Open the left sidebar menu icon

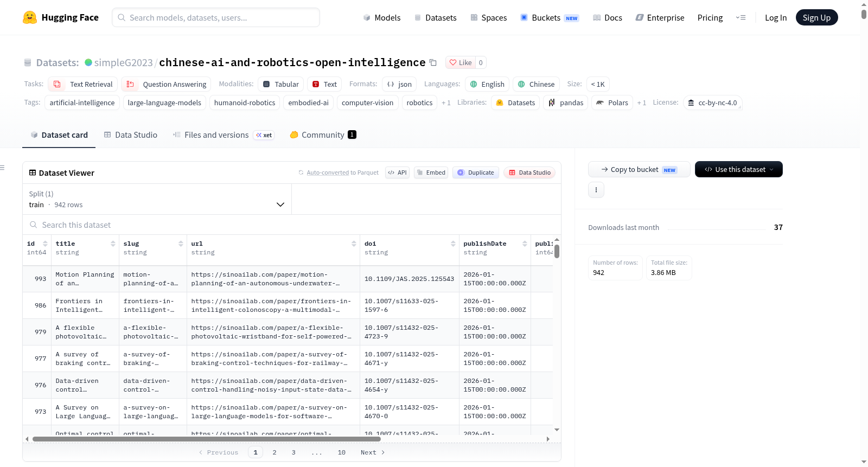[x=2, y=168]
